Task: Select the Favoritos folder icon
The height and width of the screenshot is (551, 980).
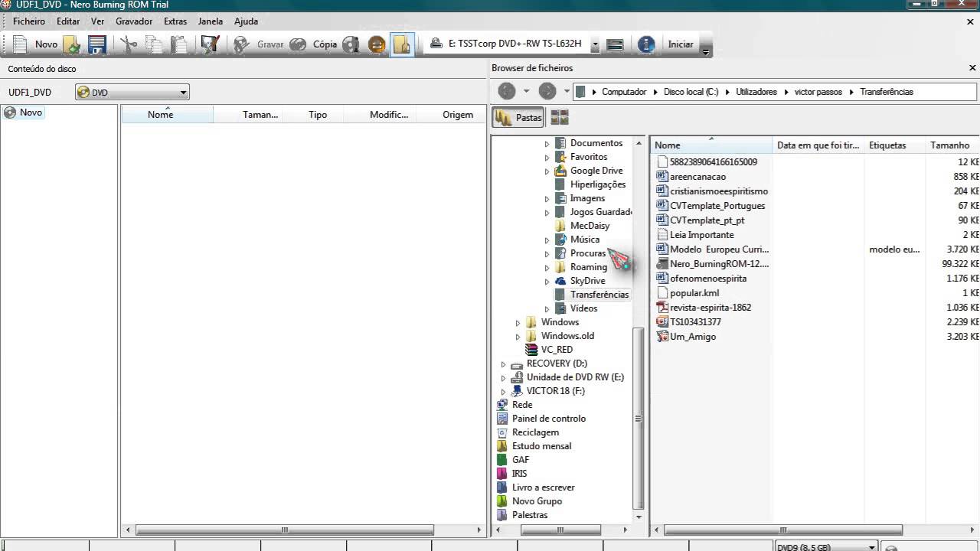Action: [560, 157]
